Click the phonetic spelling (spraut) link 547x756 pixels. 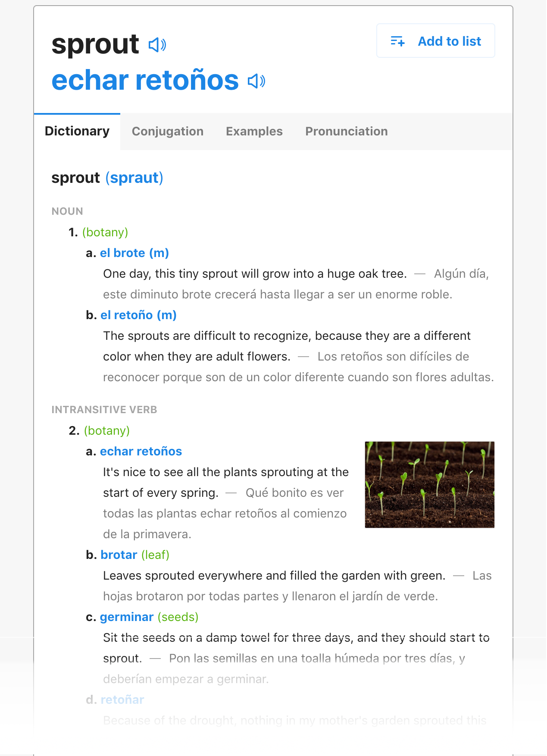tap(134, 178)
